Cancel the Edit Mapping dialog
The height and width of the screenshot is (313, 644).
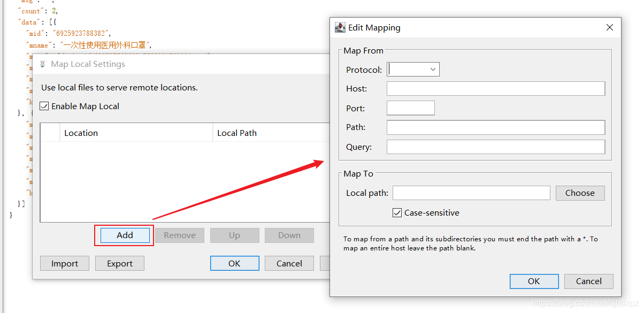pyautogui.click(x=588, y=281)
